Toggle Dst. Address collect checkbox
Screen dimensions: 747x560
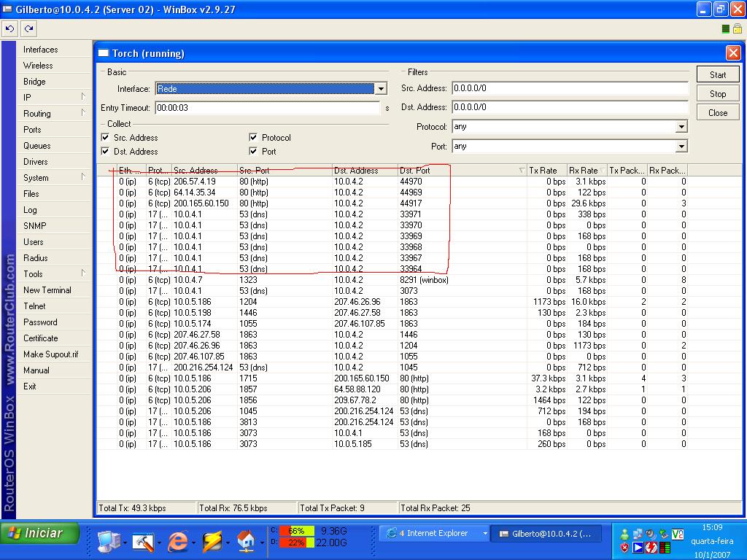[105, 152]
